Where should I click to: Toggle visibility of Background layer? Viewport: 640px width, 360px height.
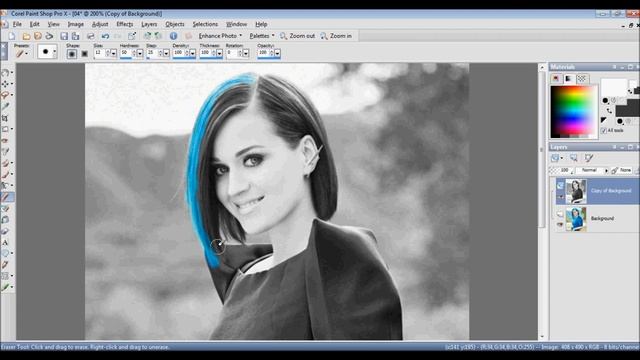(560, 225)
